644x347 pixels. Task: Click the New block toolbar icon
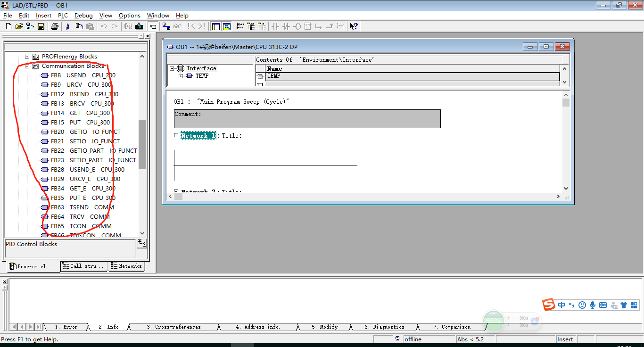tap(8, 26)
